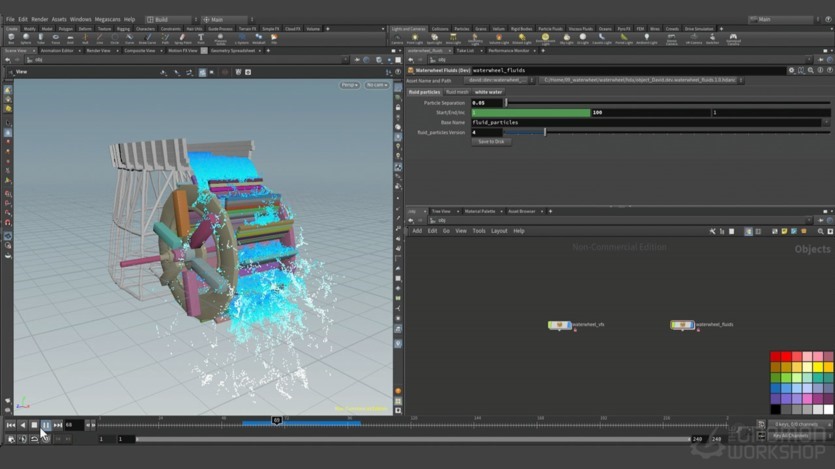Switch to the Geometry Spreadsheet tab
835x469 pixels.
[233, 51]
